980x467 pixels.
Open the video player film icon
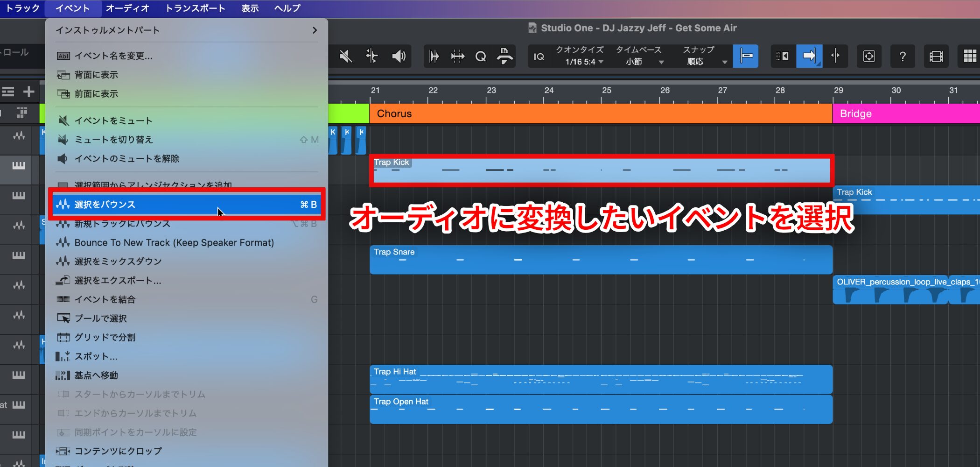(x=936, y=57)
